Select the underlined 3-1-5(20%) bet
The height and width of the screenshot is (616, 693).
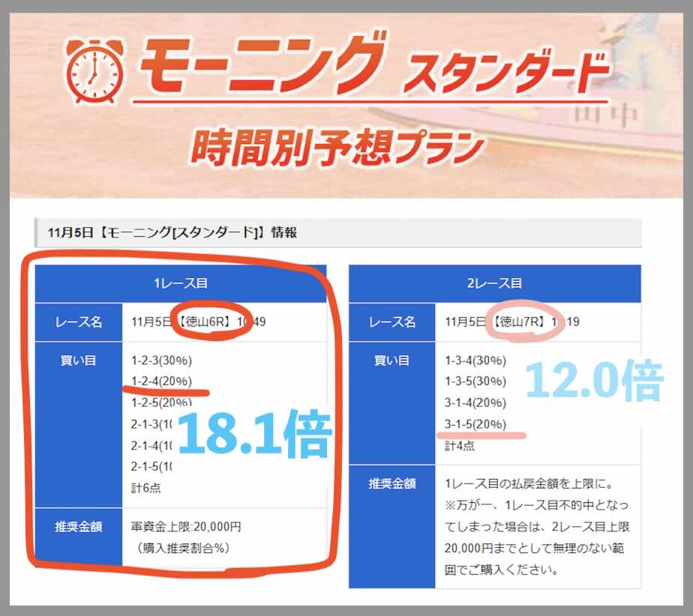click(x=475, y=424)
